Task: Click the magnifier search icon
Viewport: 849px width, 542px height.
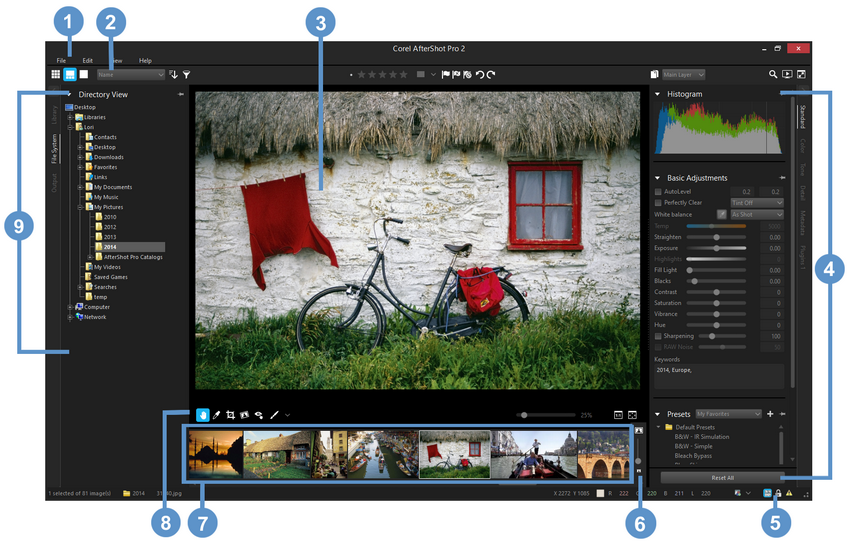Action: (773, 74)
